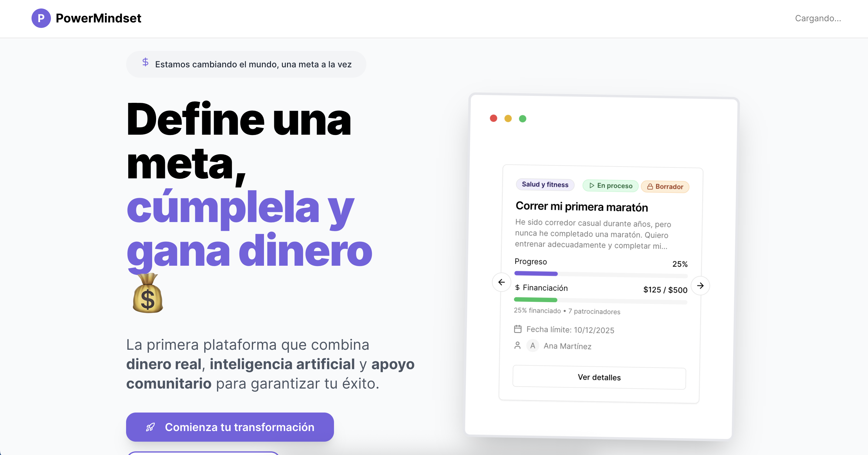Viewport: 868px width, 455px height.
Task: Open Ver detalles on the marathon goal
Action: pos(599,377)
